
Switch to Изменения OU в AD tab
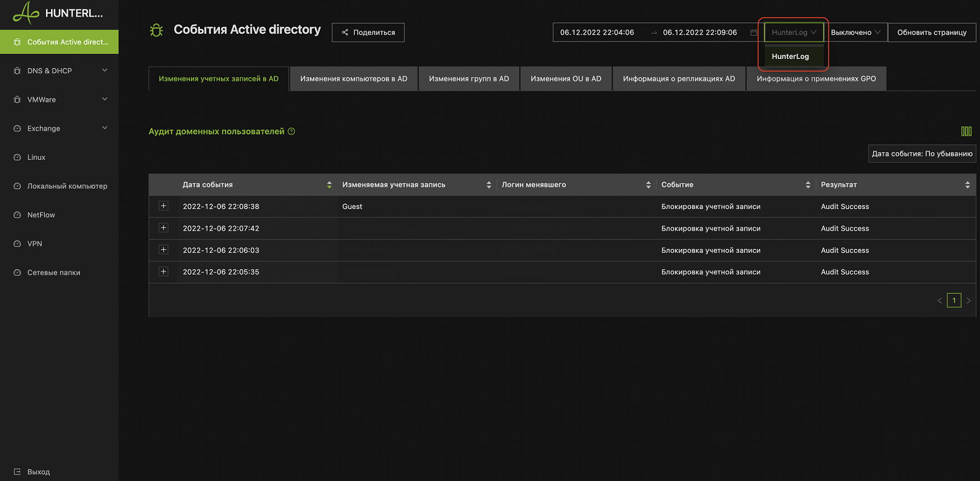point(566,79)
